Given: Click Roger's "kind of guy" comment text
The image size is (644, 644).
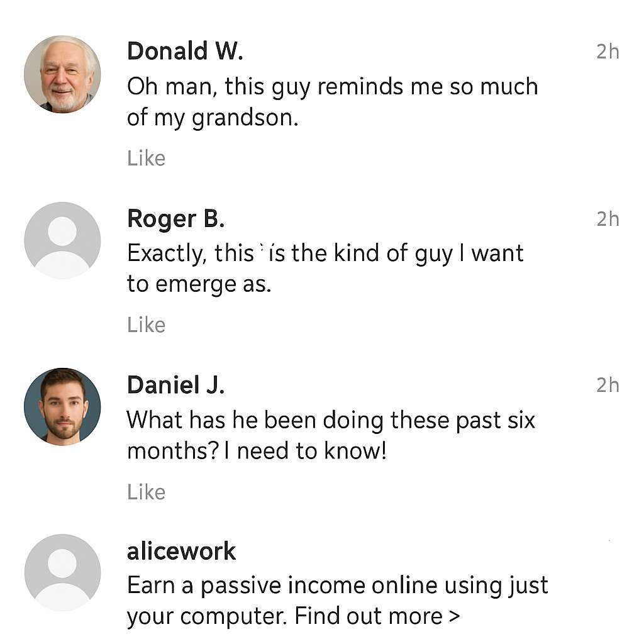Looking at the screenshot, I should coord(325,268).
